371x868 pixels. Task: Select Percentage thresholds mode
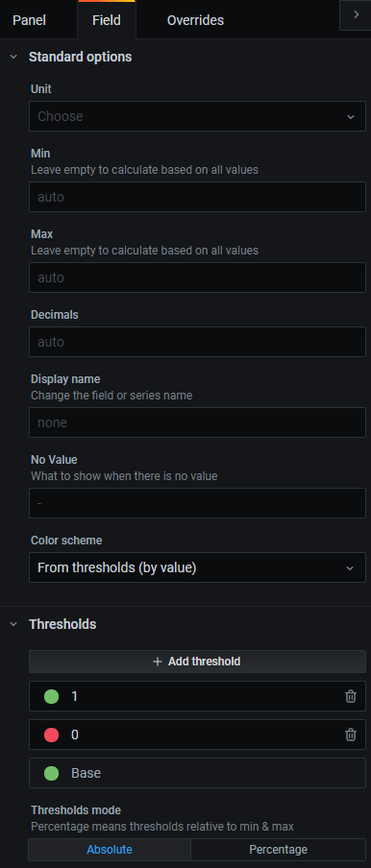click(278, 849)
